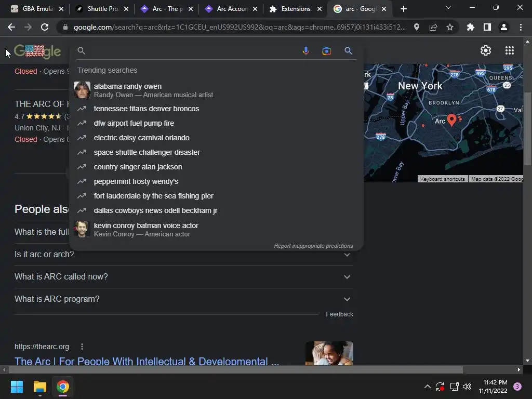Switch to the Shuttle Pro tab
Screen dimensions: 532x399
point(102,9)
